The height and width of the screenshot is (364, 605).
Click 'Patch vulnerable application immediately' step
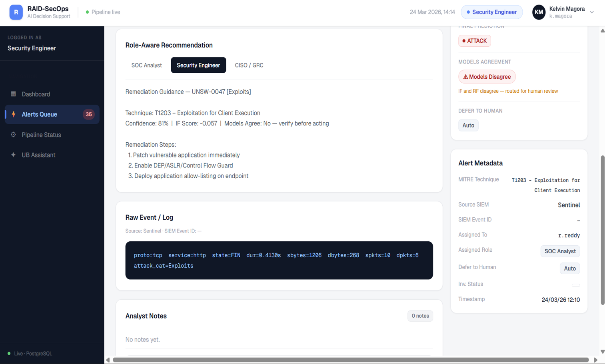click(184, 155)
